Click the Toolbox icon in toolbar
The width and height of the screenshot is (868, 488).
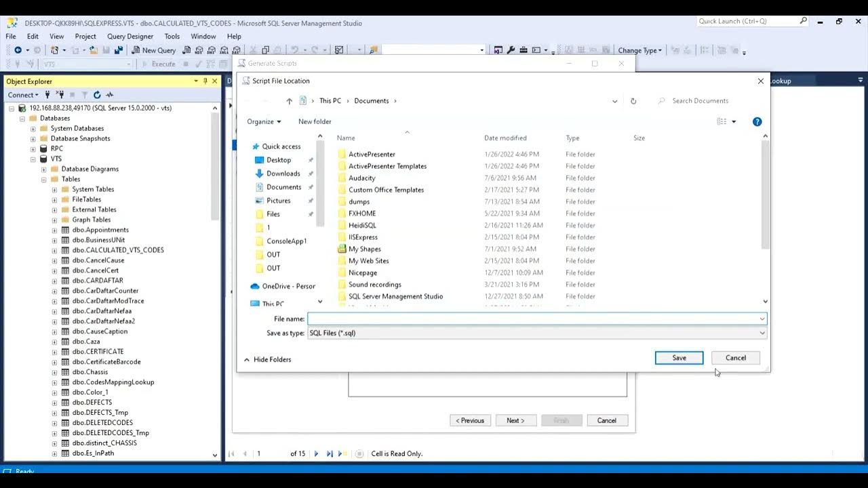click(x=524, y=50)
